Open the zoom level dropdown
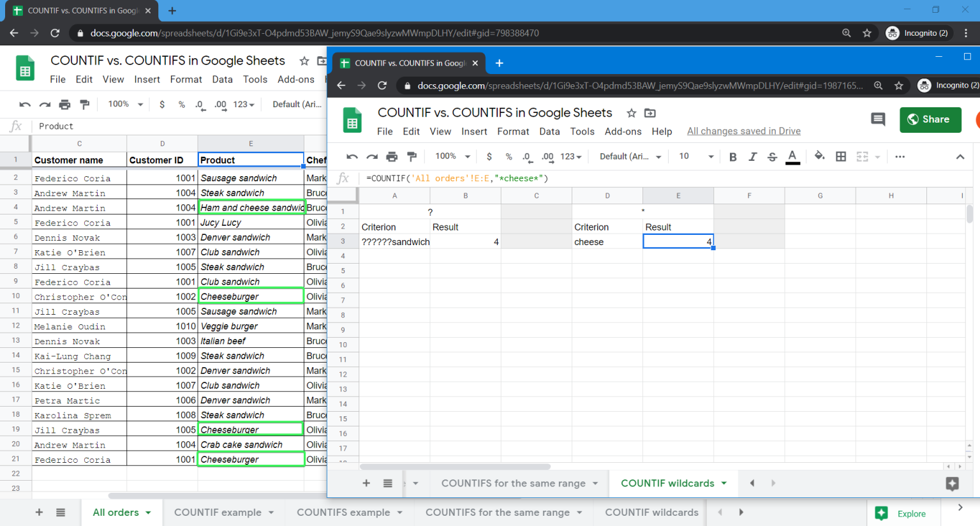 point(452,156)
